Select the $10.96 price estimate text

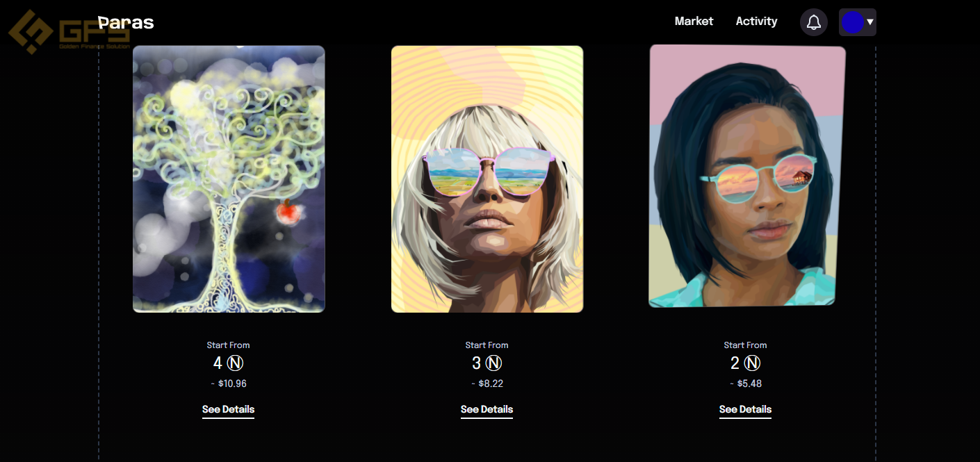[232, 383]
